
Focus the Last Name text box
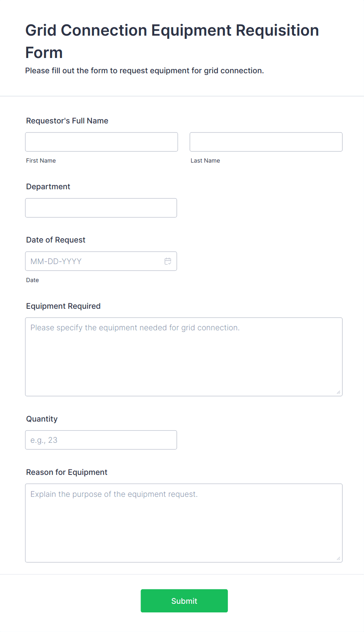266,142
